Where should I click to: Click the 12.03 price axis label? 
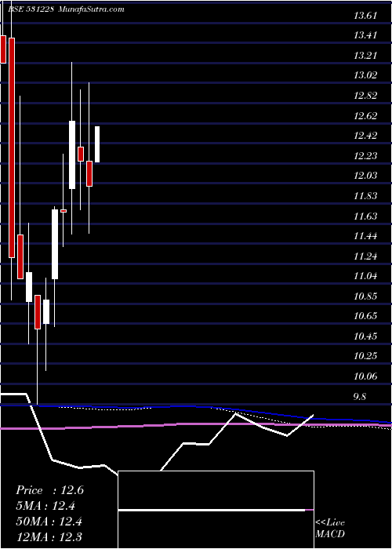coord(365,176)
